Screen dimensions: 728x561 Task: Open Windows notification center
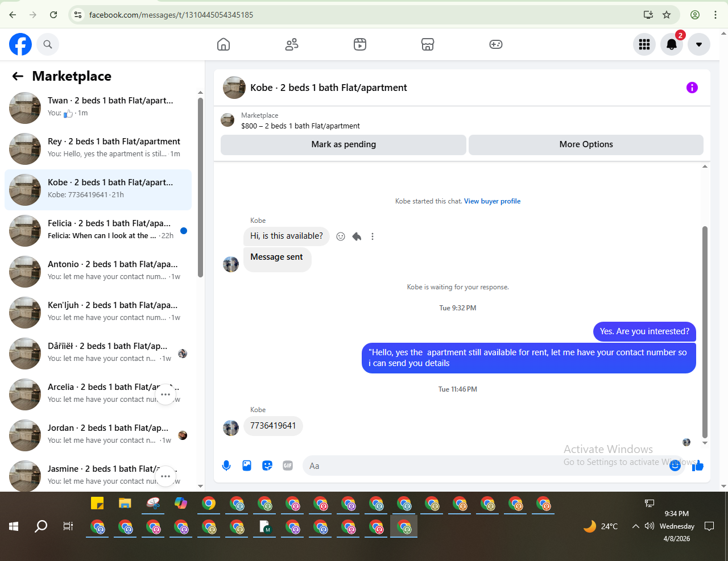pyautogui.click(x=709, y=526)
